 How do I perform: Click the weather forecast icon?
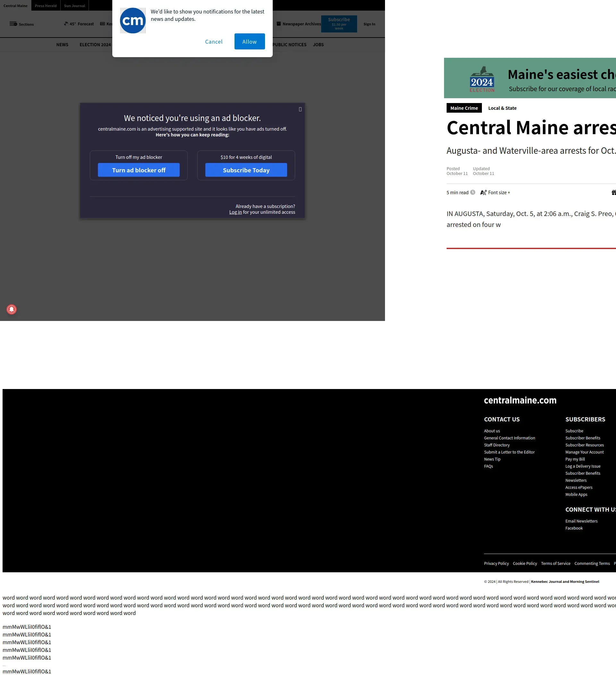click(66, 24)
